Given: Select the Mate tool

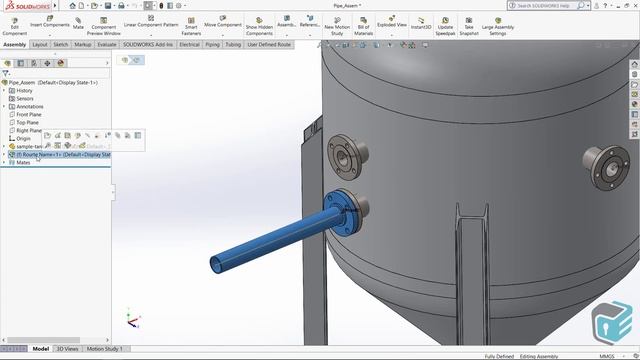Looking at the screenshot, I should click(78, 24).
